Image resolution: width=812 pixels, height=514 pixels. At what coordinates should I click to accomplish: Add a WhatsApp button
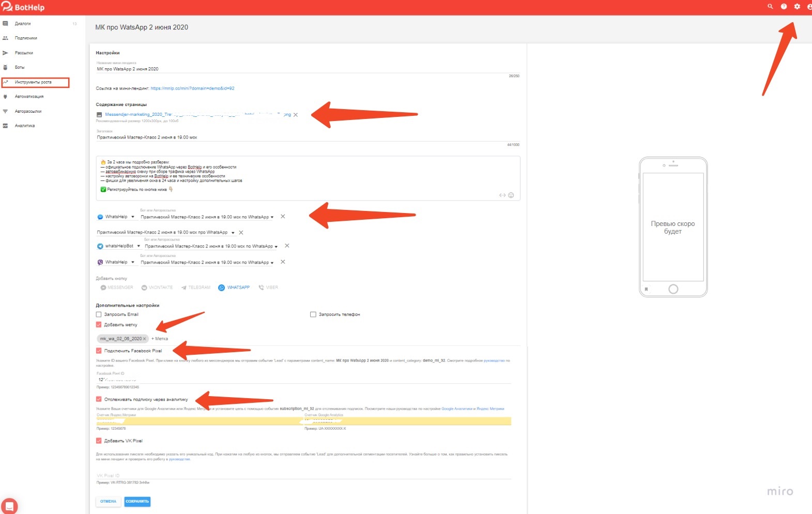tap(234, 288)
